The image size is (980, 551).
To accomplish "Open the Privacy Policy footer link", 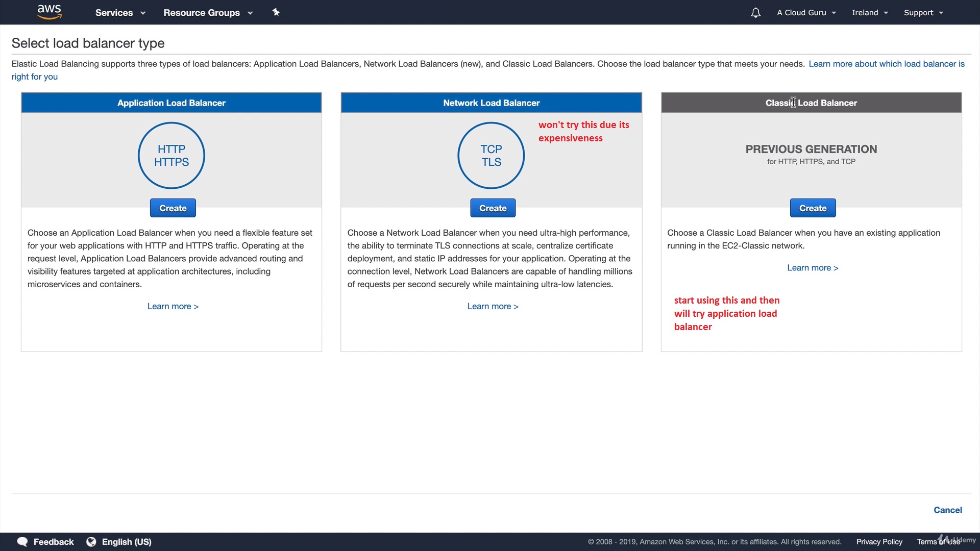I will (879, 542).
